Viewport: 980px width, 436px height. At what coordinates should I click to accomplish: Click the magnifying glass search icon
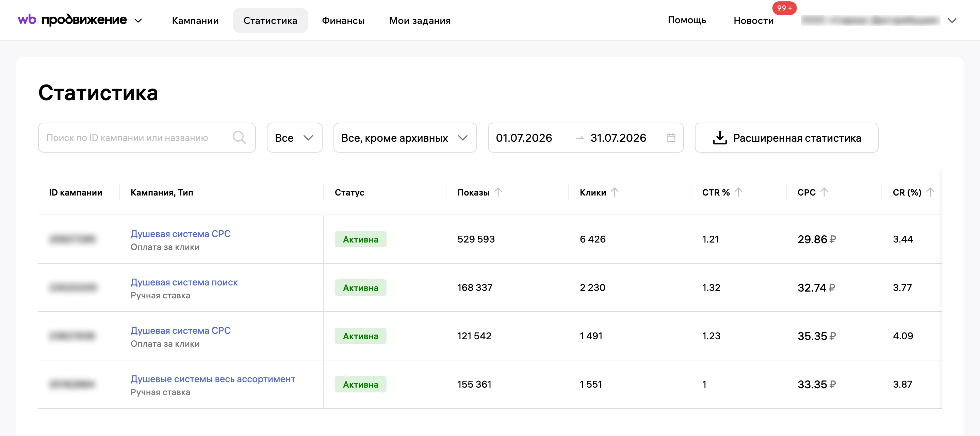pos(239,138)
